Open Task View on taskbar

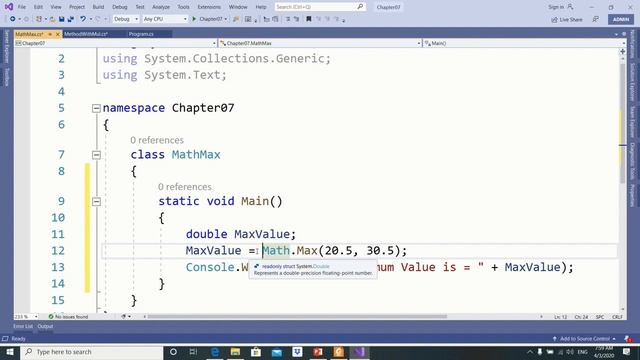point(193,352)
